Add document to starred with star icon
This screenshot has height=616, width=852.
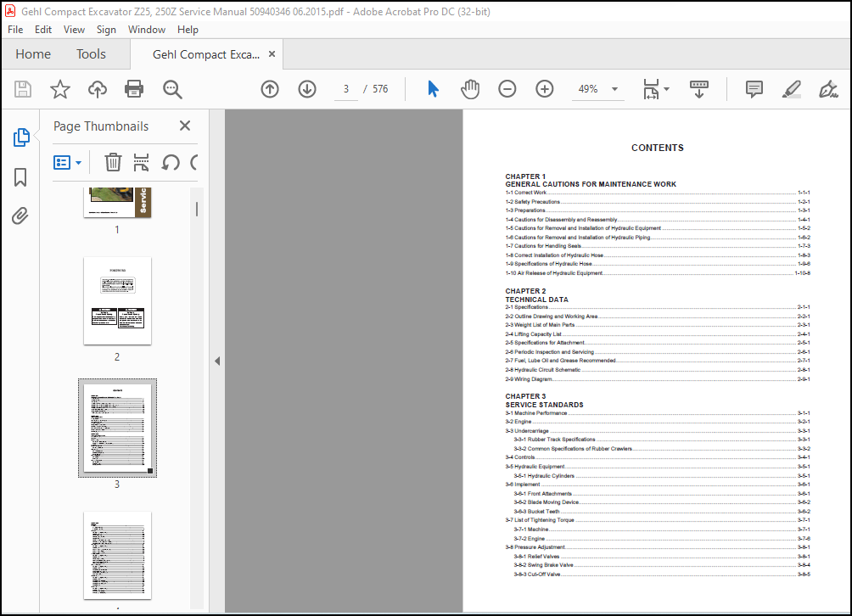tap(59, 89)
